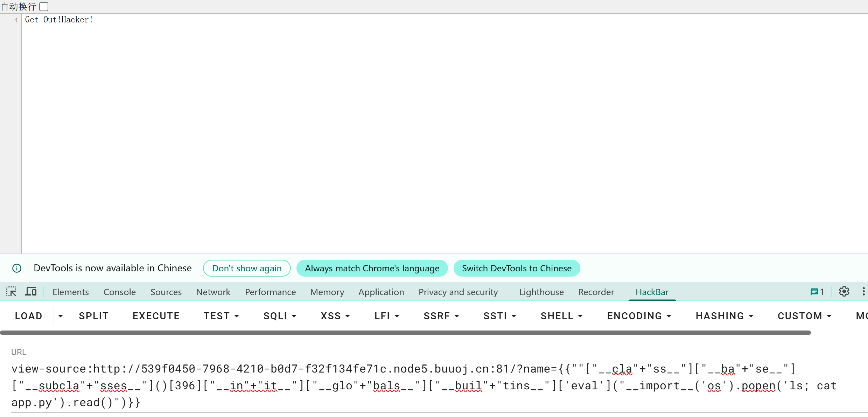Click the info icon in language banner
868x417 pixels.
click(x=17, y=268)
